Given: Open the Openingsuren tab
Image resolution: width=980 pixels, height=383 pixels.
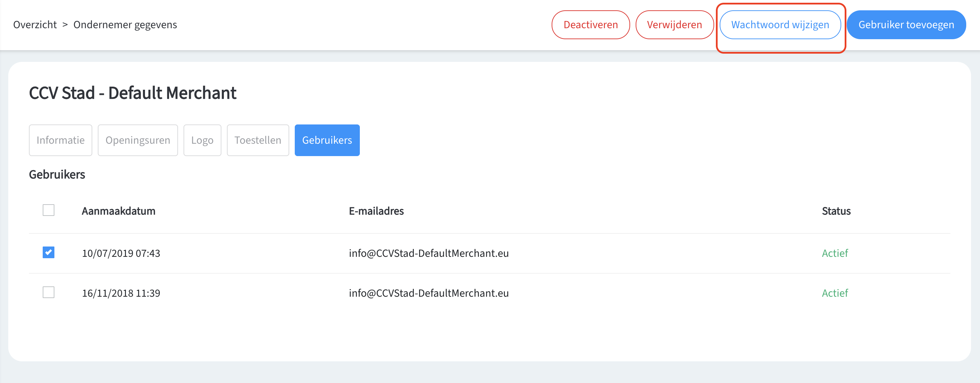Looking at the screenshot, I should point(138,140).
